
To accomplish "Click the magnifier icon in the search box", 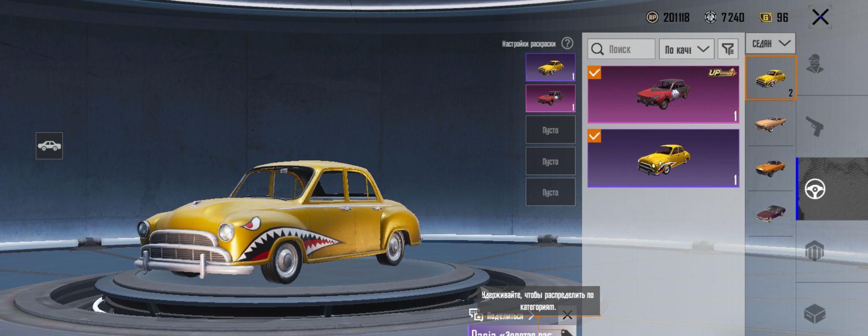I will (x=597, y=49).
